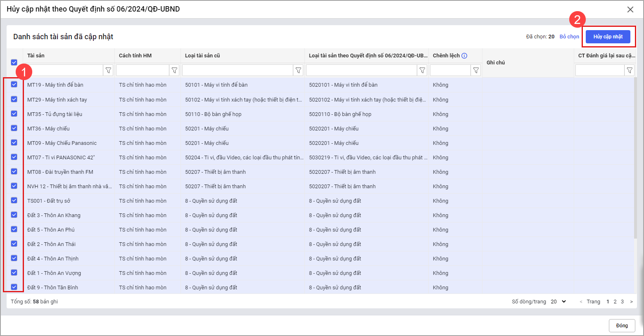The width and height of the screenshot is (644, 336).
Task: Deselect the TS001 - Đất trụ sở checkbox
Action: [14, 200]
